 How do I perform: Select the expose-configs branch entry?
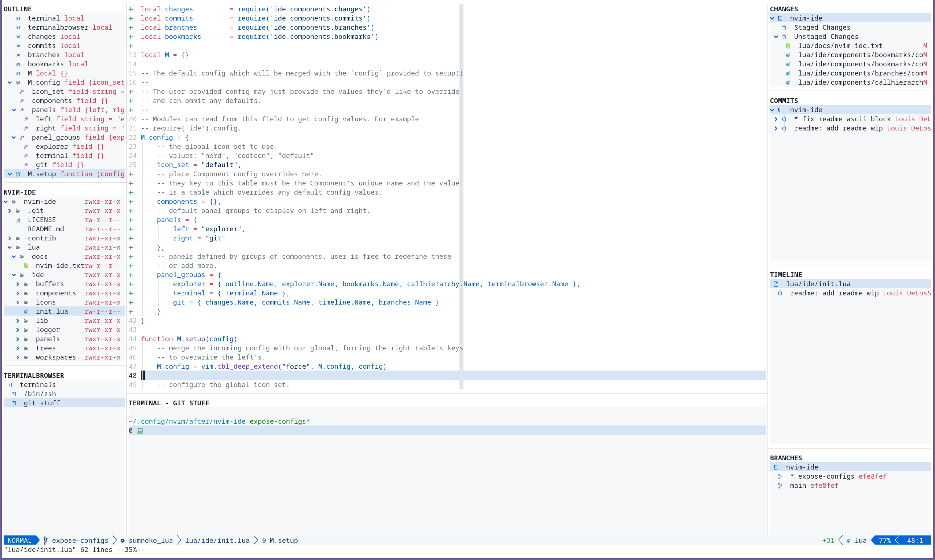[825, 476]
